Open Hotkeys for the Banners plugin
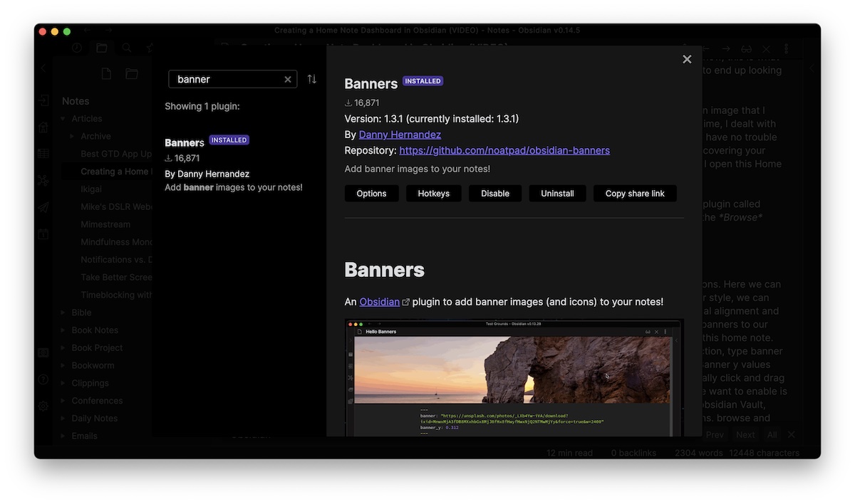 [x=434, y=194]
